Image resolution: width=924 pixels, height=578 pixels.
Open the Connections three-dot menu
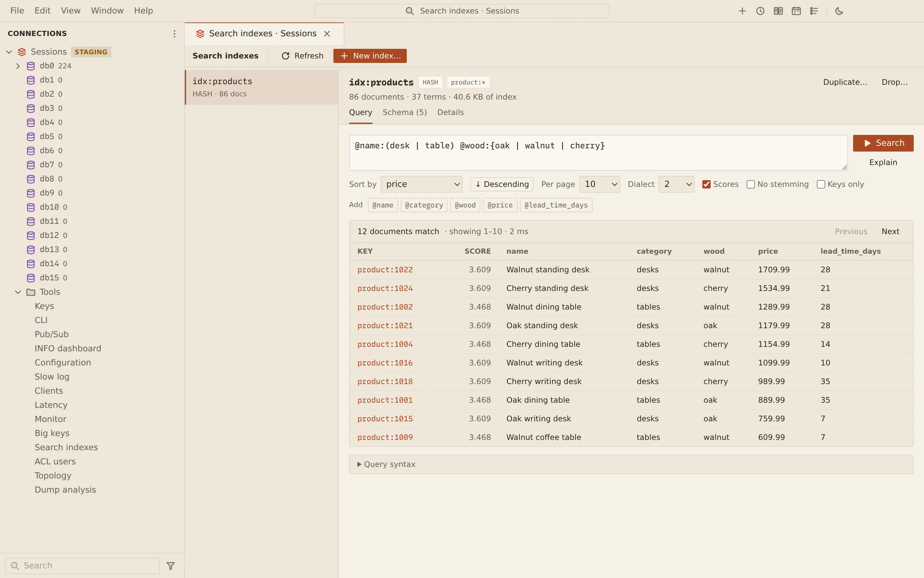pos(174,34)
